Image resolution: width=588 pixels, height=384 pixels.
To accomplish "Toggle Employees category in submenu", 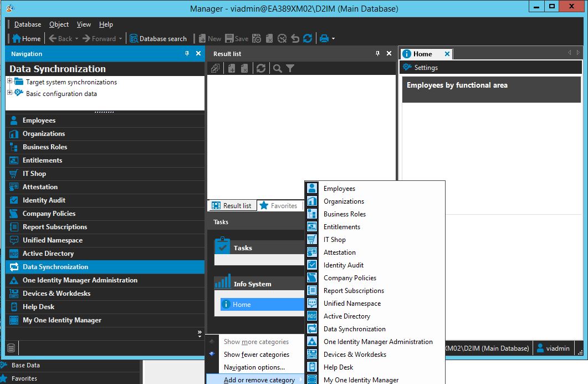I will 375,189.
